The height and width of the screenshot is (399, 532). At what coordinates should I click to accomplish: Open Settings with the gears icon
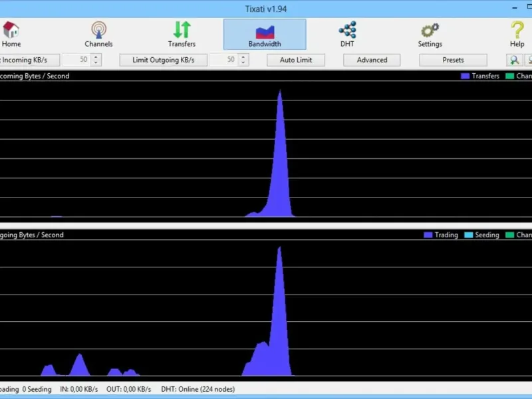[x=430, y=35]
